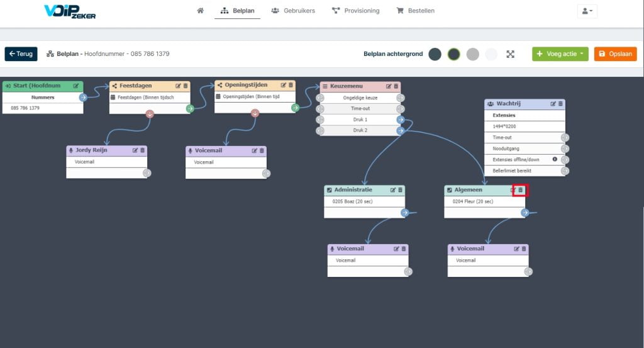Edit the Keuzemenu node
Image resolution: width=644 pixels, height=348 pixels.
[x=389, y=86]
